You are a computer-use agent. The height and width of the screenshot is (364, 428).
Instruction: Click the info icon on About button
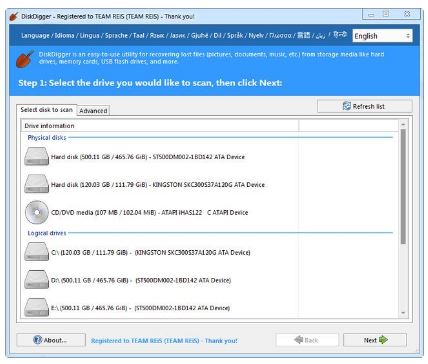38,340
